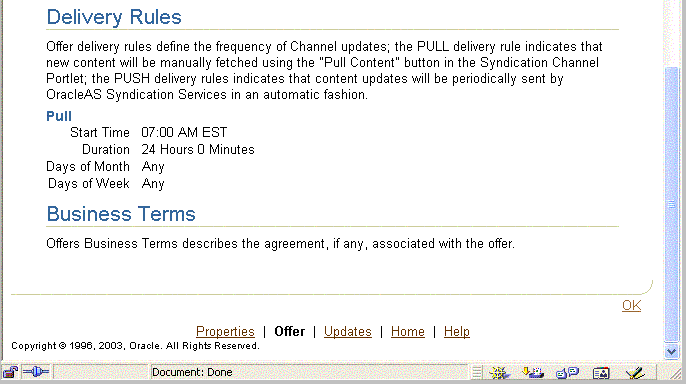The image size is (687, 384).
Task: Click the Pull delivery rule heading
Action: tap(59, 116)
